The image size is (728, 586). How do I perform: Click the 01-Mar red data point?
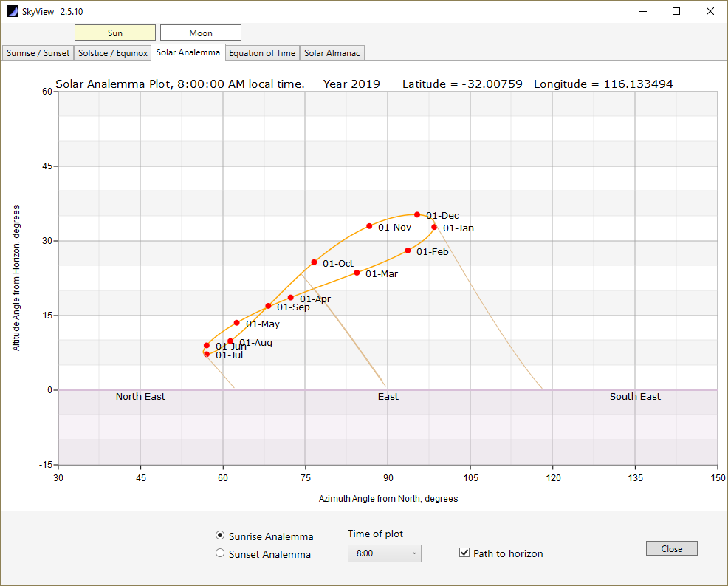pos(357,273)
